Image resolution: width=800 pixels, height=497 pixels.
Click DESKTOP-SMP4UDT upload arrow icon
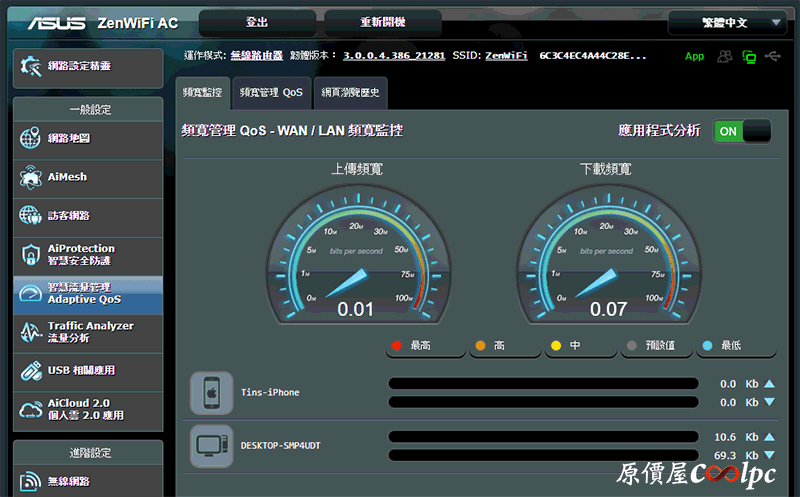[x=770, y=437]
